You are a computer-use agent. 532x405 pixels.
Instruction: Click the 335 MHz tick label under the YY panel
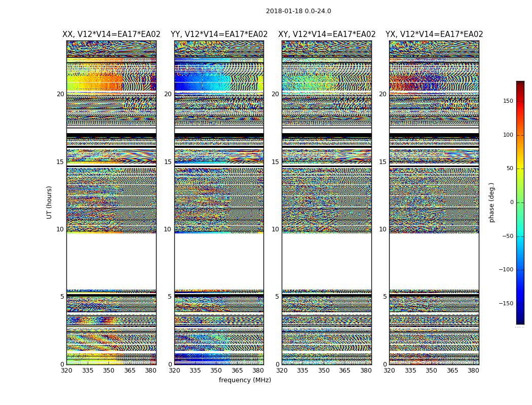[x=195, y=371]
